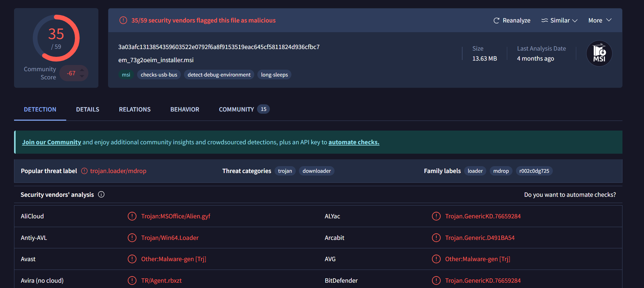
Task: Switch to the BEHAVIOR tab
Action: pyautogui.click(x=185, y=109)
